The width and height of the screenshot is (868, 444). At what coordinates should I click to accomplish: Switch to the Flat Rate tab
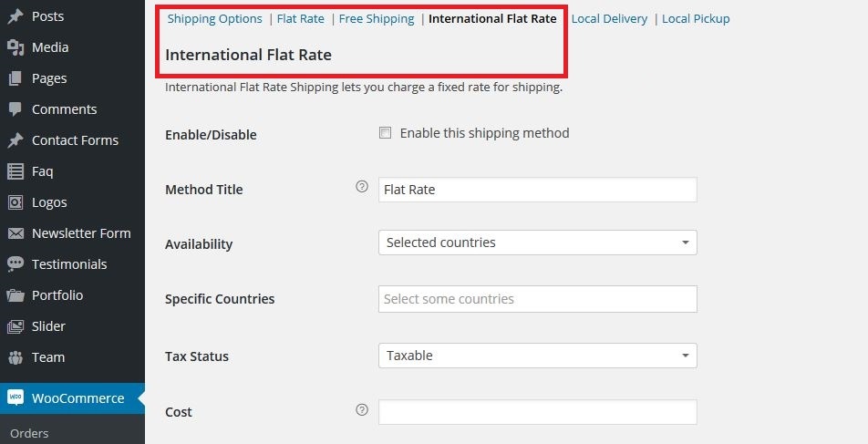(x=301, y=19)
